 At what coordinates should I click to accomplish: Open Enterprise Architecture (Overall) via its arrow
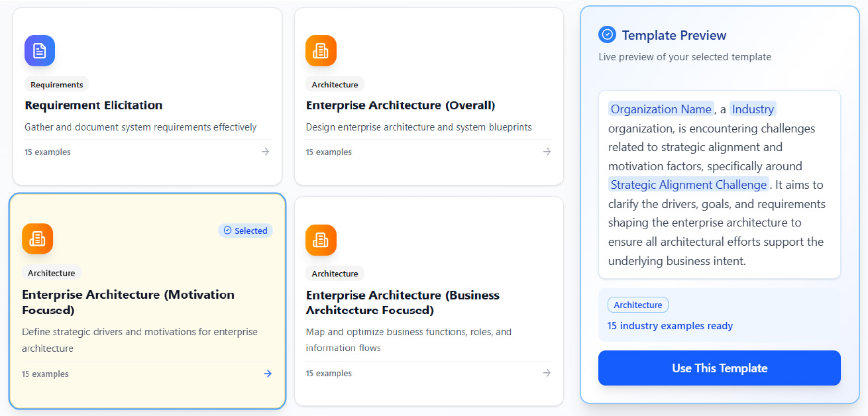coord(547,152)
